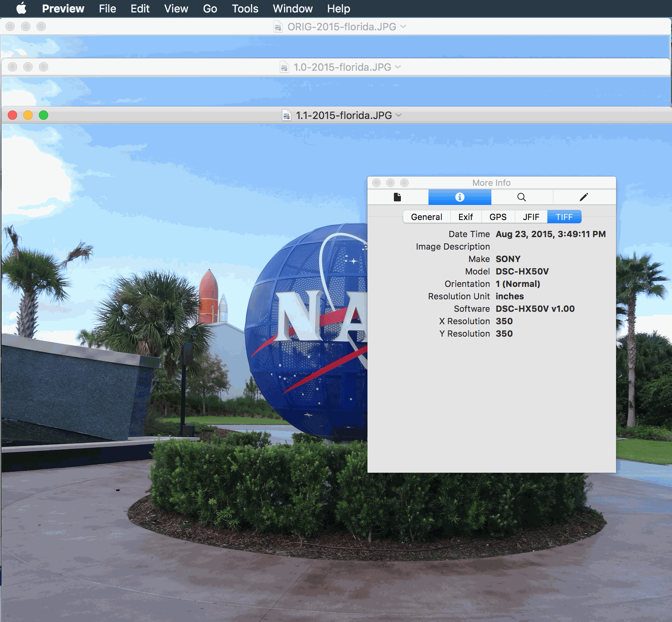Open the Tools menu
The height and width of the screenshot is (622, 672).
pos(245,9)
